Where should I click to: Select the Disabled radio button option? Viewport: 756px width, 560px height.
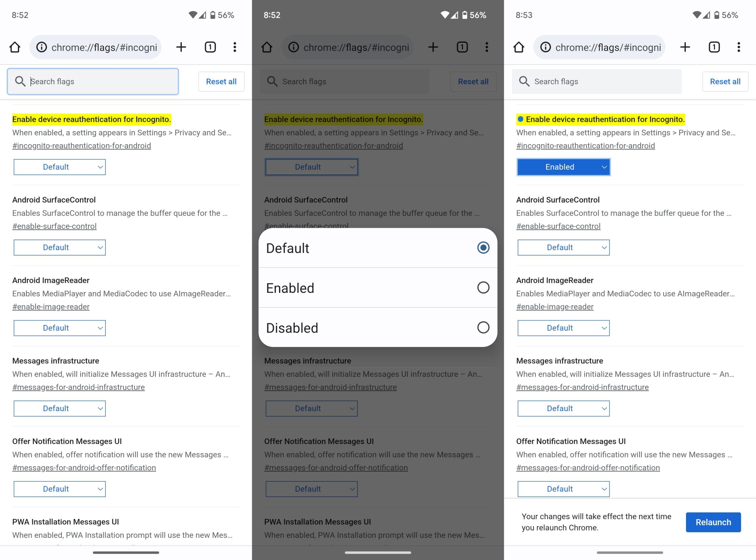[483, 327]
